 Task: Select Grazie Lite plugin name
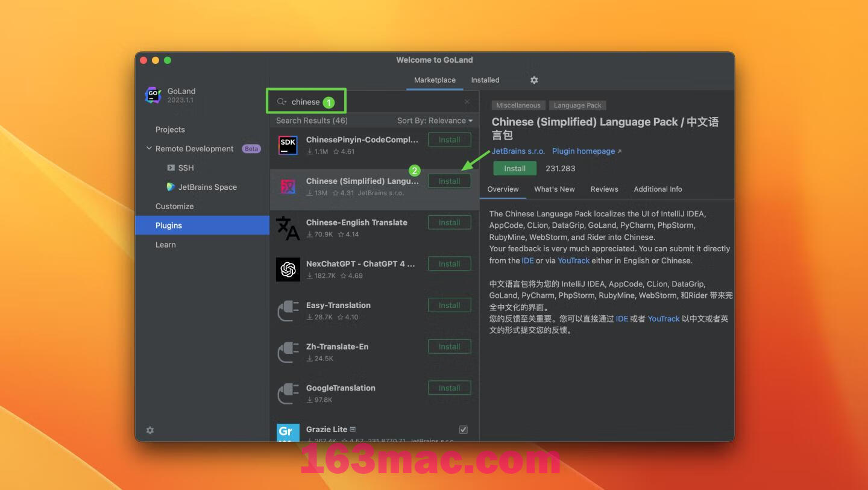point(327,430)
